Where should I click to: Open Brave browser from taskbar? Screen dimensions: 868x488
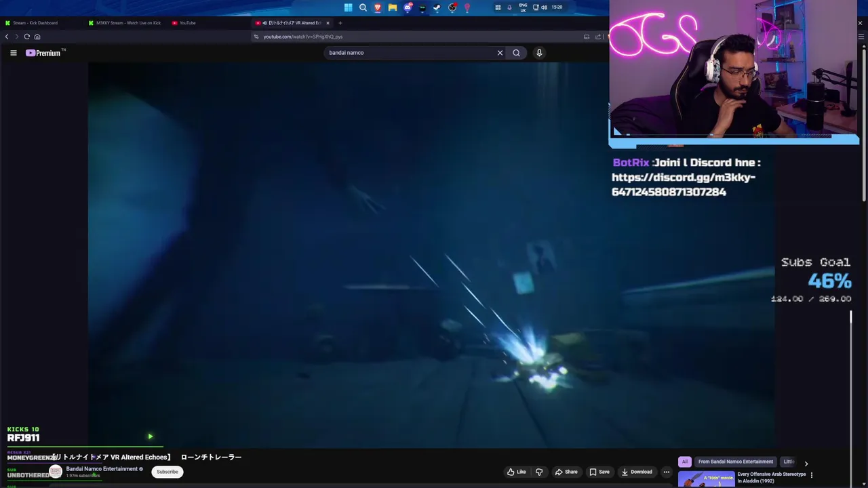378,7
